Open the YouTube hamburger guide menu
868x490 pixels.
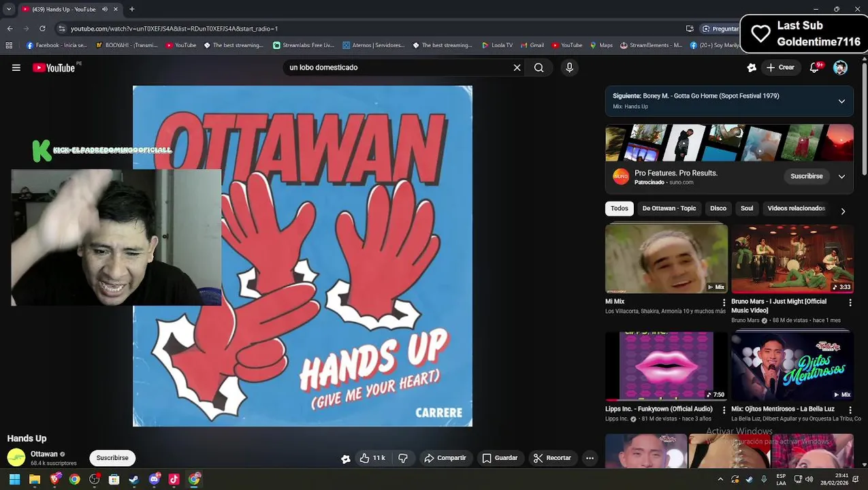16,67
